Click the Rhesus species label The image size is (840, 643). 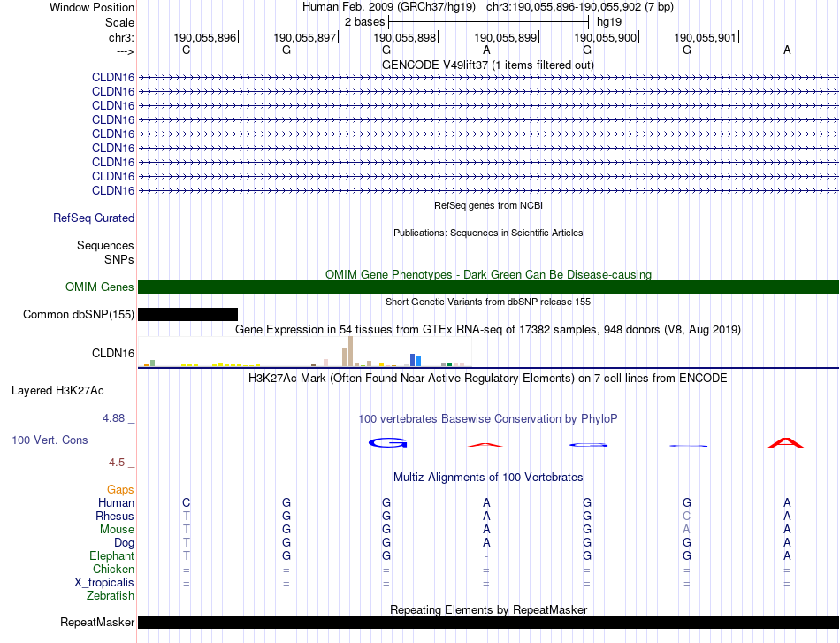[115, 516]
